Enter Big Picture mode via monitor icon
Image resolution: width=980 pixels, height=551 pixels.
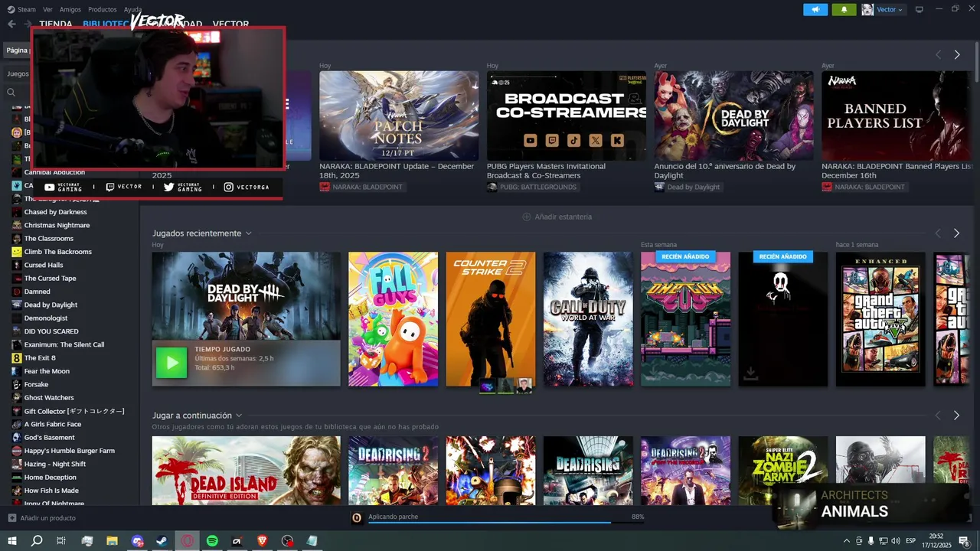920,9
